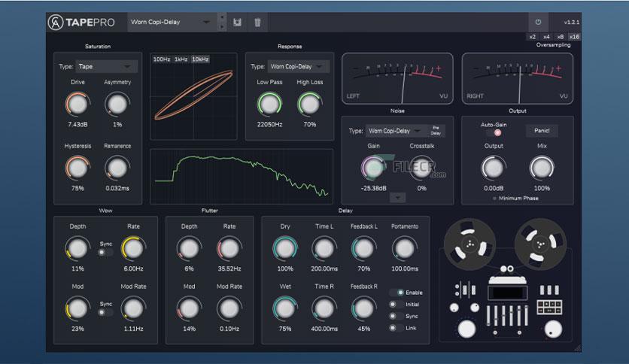Hit the Panic! button

542,131
